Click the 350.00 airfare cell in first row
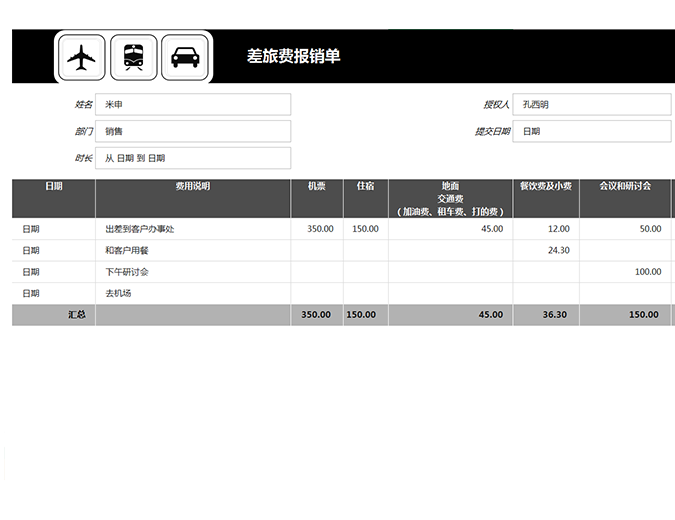Image resolution: width=675 pixels, height=520 pixels. pyautogui.click(x=317, y=229)
